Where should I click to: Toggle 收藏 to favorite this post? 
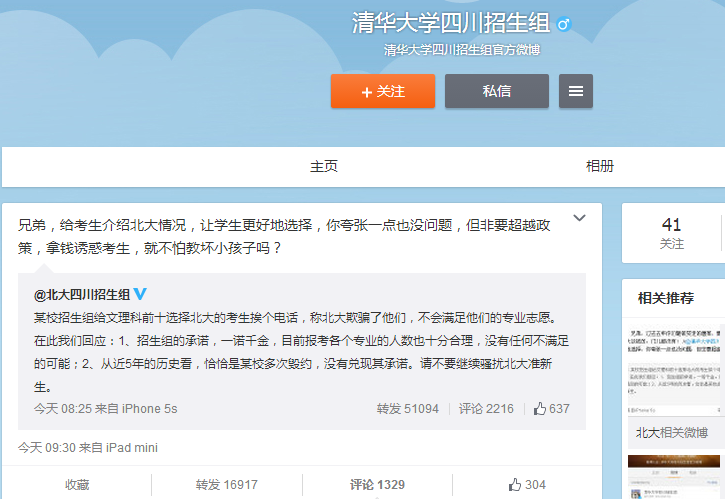coord(77,484)
